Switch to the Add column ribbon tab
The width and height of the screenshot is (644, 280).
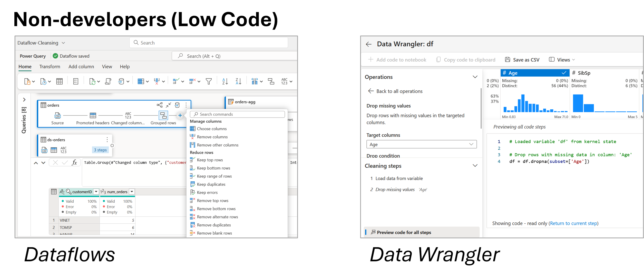click(81, 67)
